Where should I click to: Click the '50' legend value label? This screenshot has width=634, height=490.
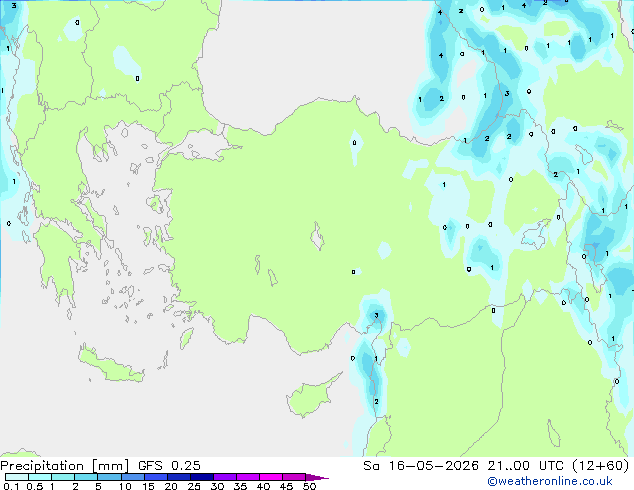pos(309,486)
